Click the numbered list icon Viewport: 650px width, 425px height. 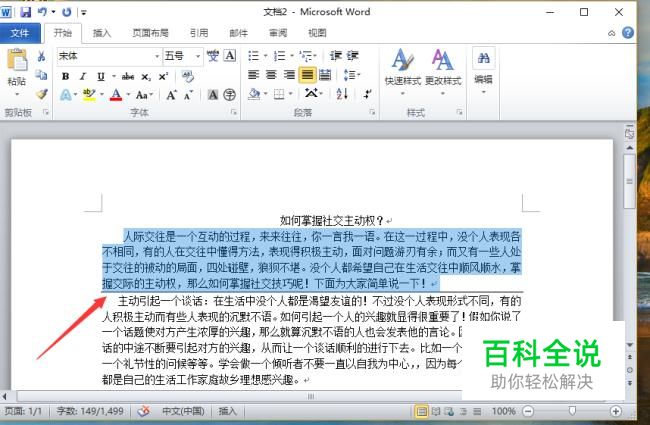280,56
